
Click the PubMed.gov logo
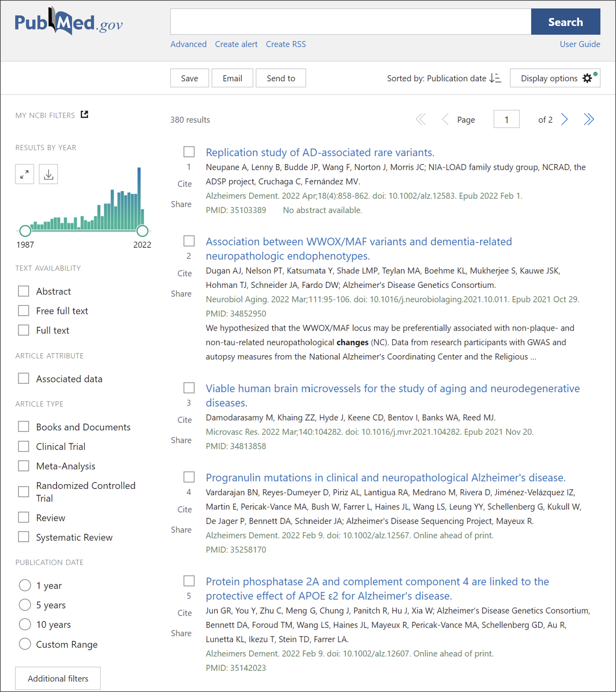(69, 22)
